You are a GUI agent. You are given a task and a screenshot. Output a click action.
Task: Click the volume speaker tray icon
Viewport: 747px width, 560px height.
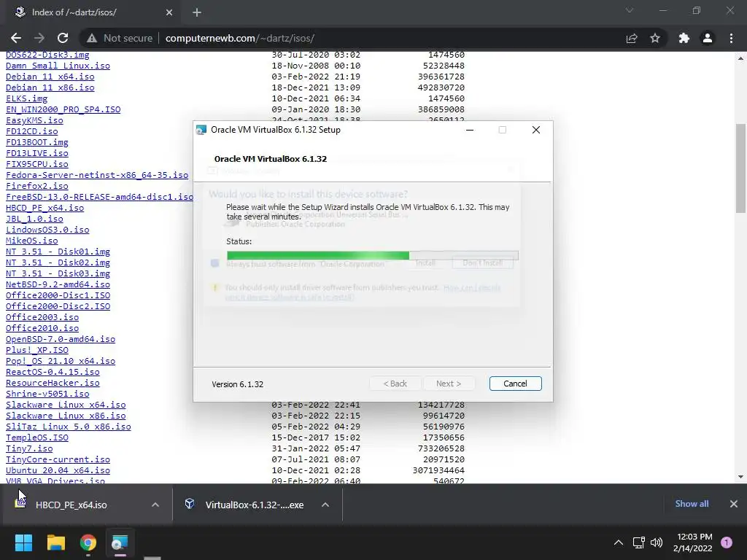657,542
